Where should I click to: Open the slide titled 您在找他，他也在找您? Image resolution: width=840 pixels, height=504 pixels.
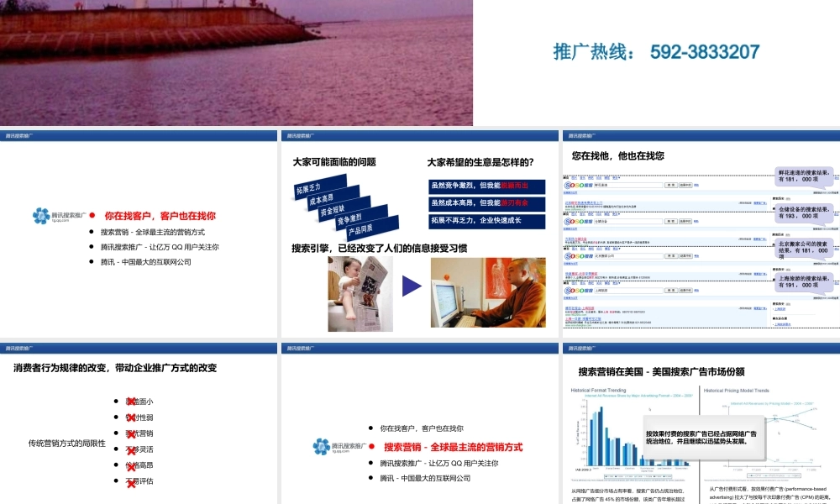click(x=701, y=234)
